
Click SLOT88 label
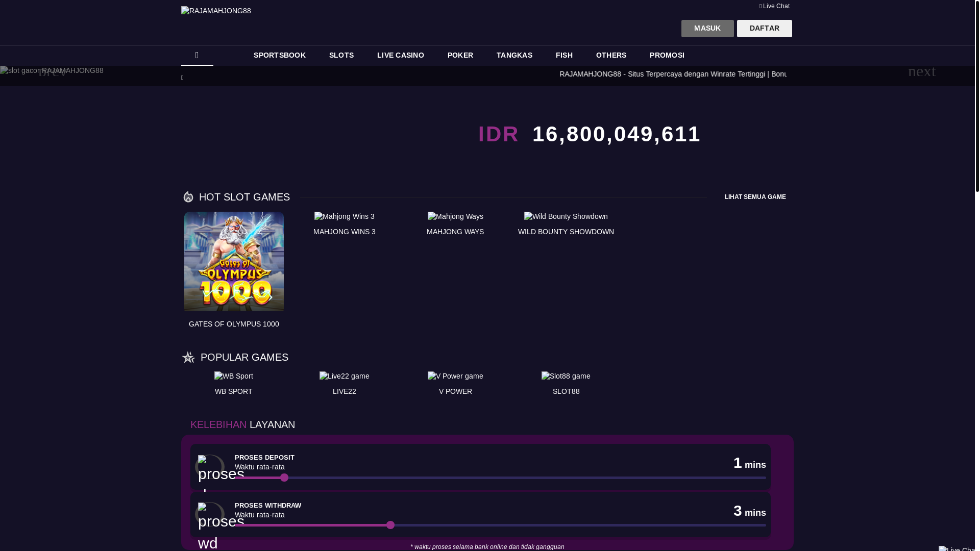point(566,391)
